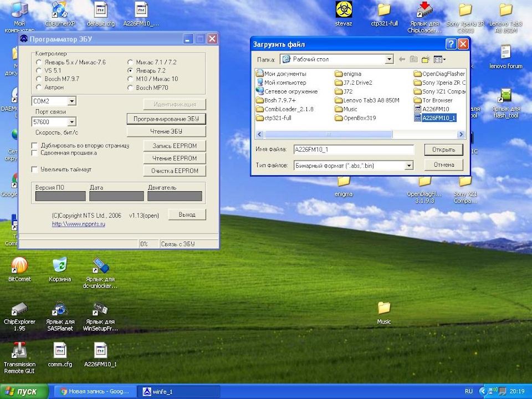Click the horizontal scrollbar in file list
Screen dimensions: 532x399
click(329, 134)
